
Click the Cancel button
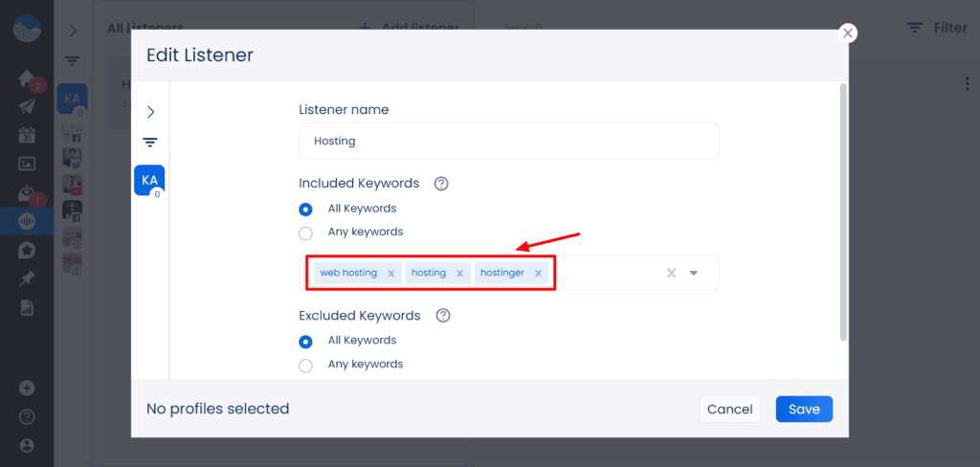point(729,409)
